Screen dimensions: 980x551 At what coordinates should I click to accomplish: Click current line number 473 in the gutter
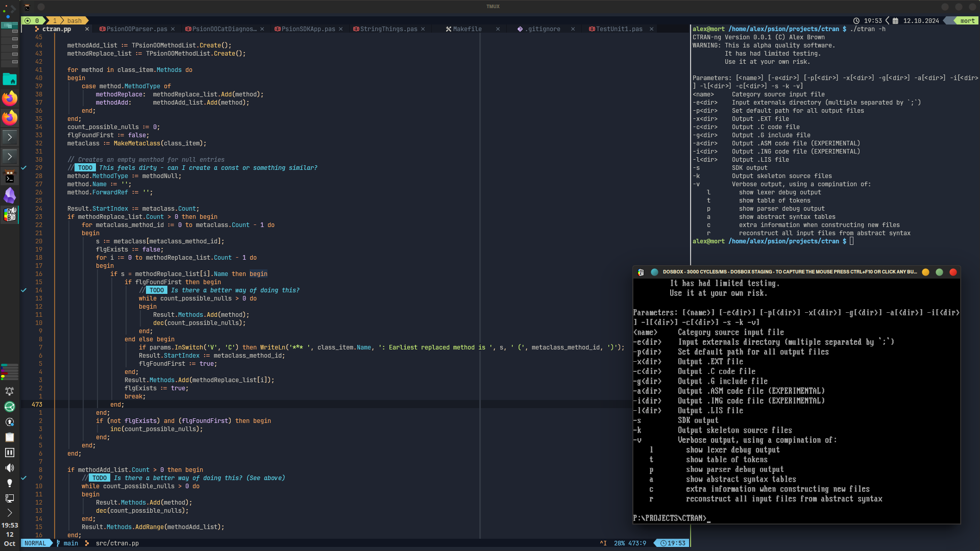pos(37,405)
